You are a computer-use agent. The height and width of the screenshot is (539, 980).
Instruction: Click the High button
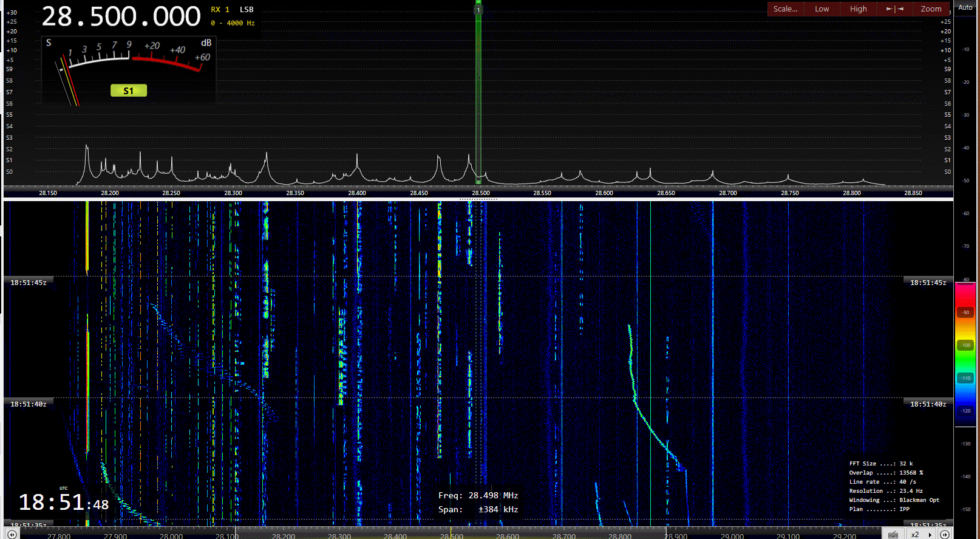(858, 9)
